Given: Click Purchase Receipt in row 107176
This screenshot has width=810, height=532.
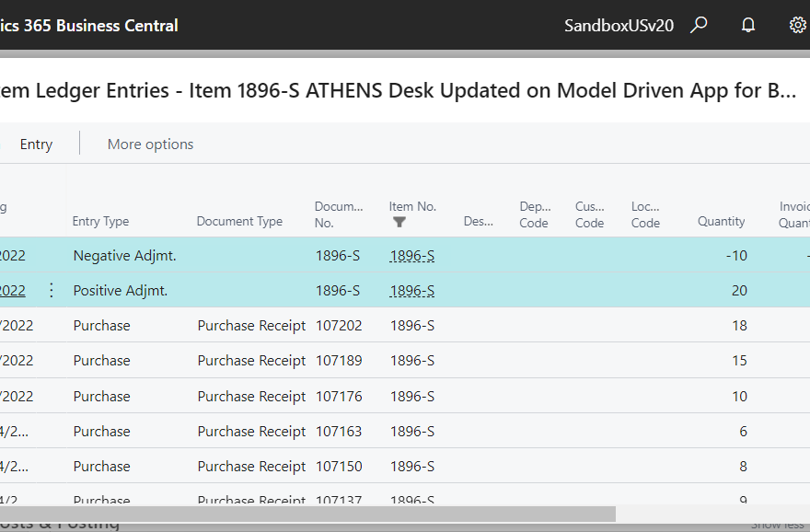Looking at the screenshot, I should point(251,396).
